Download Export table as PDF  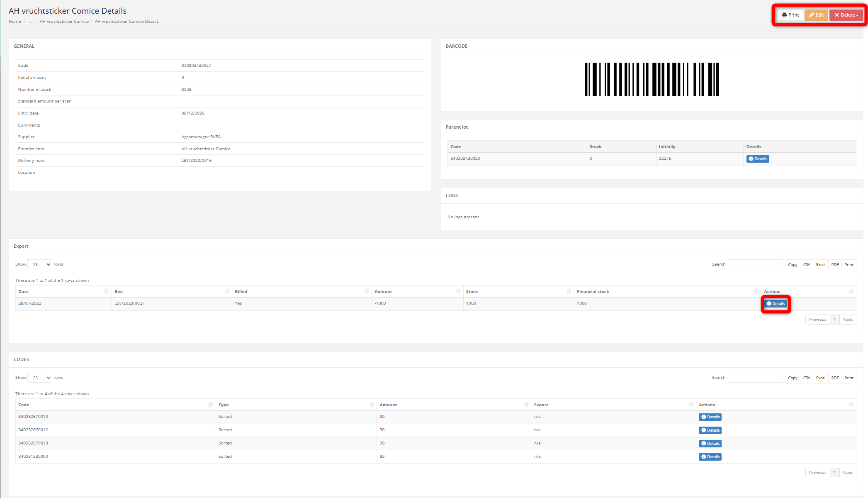tap(835, 265)
